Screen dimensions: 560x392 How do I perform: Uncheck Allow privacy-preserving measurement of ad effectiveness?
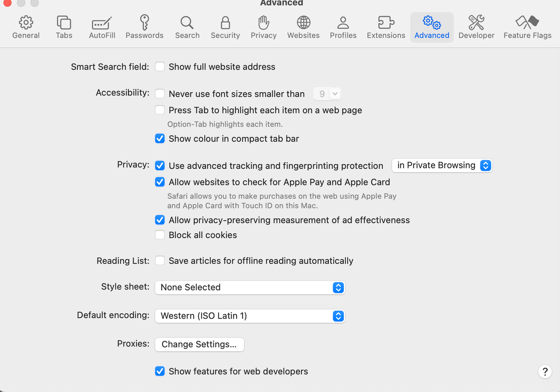(x=160, y=220)
